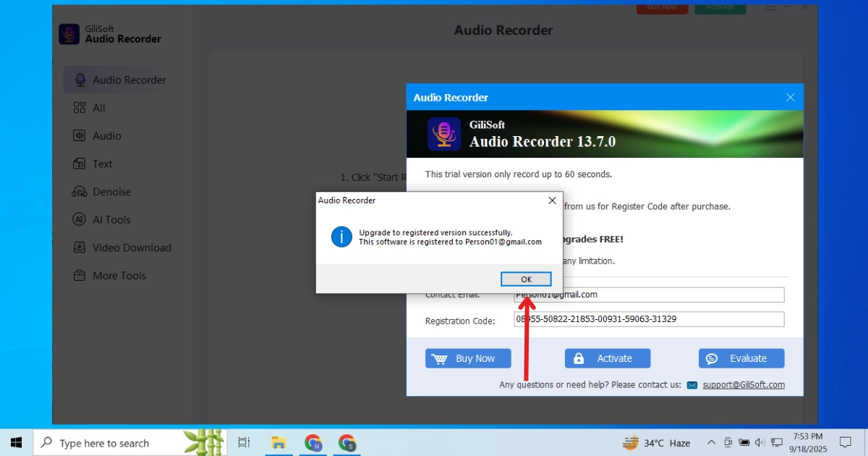This screenshot has width=868, height=456.
Task: Click the network tray icon
Action: [x=777, y=442]
